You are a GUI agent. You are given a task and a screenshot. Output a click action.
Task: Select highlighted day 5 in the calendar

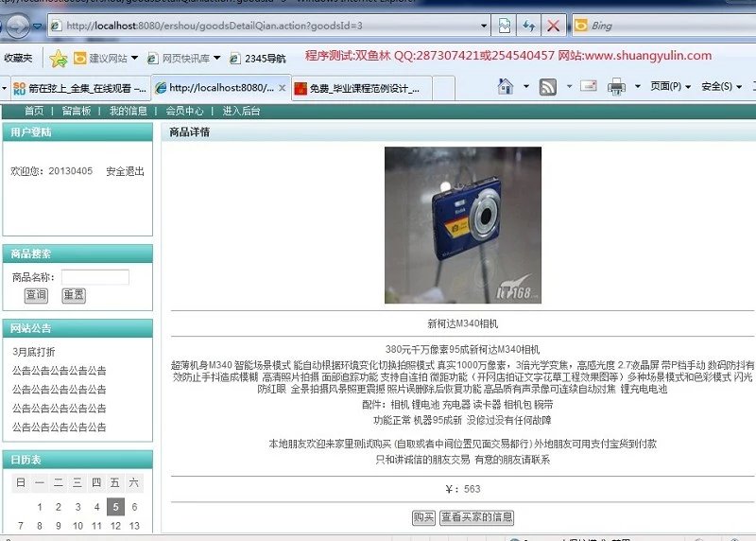coord(115,507)
